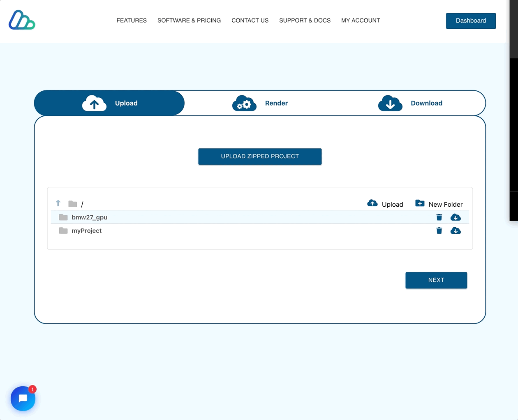Go up one directory with arrow icon

pos(58,203)
